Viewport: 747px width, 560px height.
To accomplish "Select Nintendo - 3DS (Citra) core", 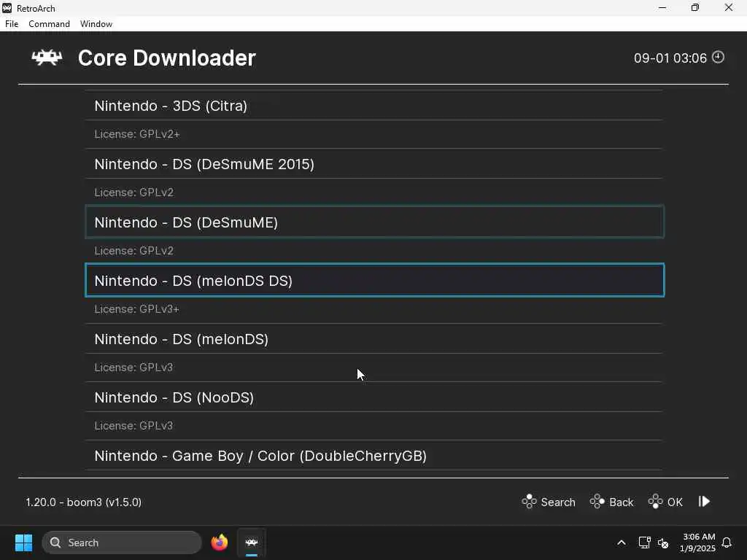I will click(374, 106).
